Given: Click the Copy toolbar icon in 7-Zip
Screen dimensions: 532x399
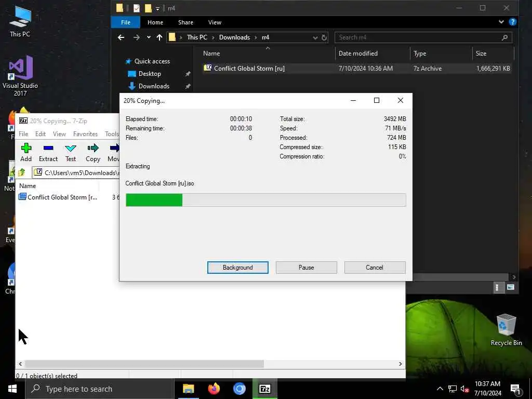Looking at the screenshot, I should coord(92,152).
